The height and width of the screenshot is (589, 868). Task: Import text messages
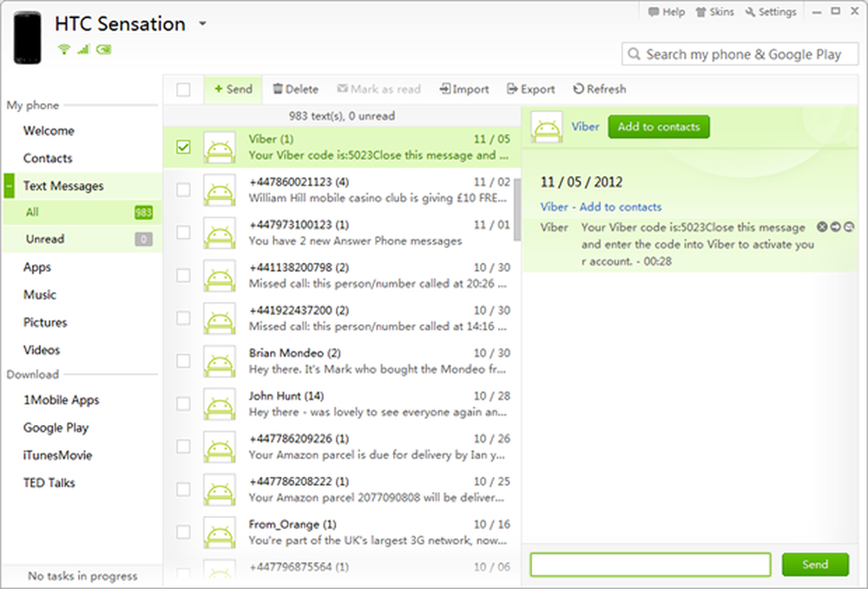tap(464, 89)
